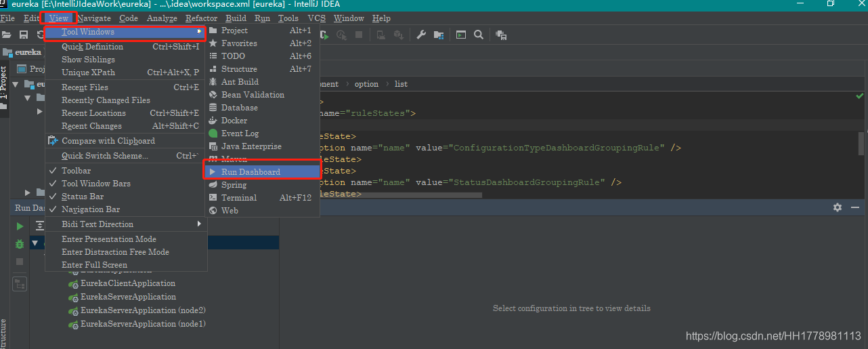Open the Refactor menu
868x349 pixels.
pyautogui.click(x=201, y=18)
